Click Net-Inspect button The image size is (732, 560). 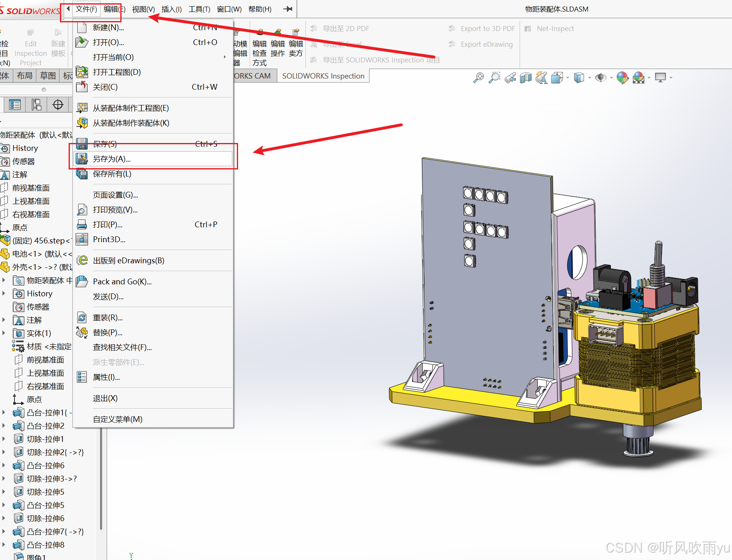tap(549, 29)
